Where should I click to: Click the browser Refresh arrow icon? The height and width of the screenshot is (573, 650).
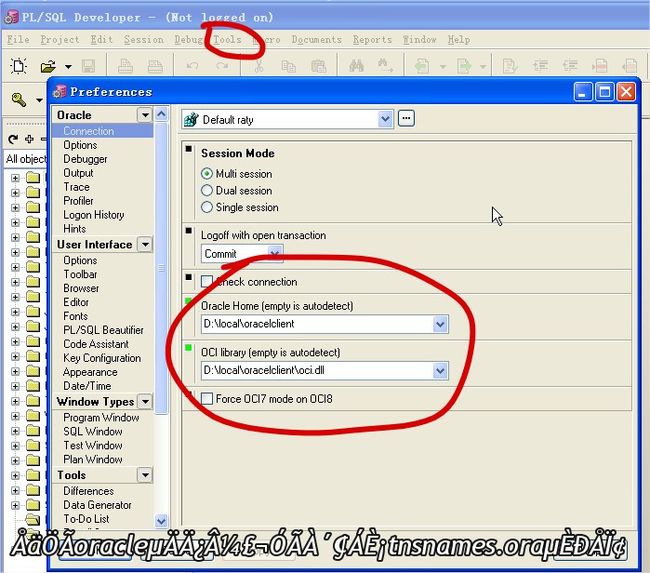click(x=13, y=139)
